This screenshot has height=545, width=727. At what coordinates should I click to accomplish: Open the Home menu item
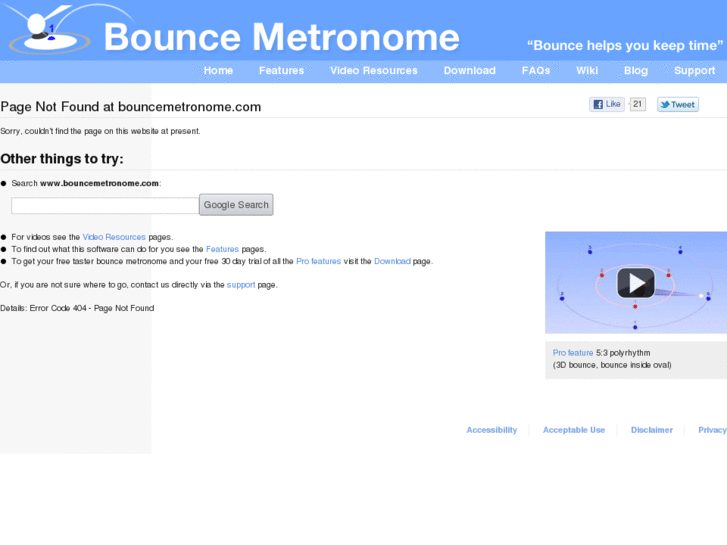point(218,71)
